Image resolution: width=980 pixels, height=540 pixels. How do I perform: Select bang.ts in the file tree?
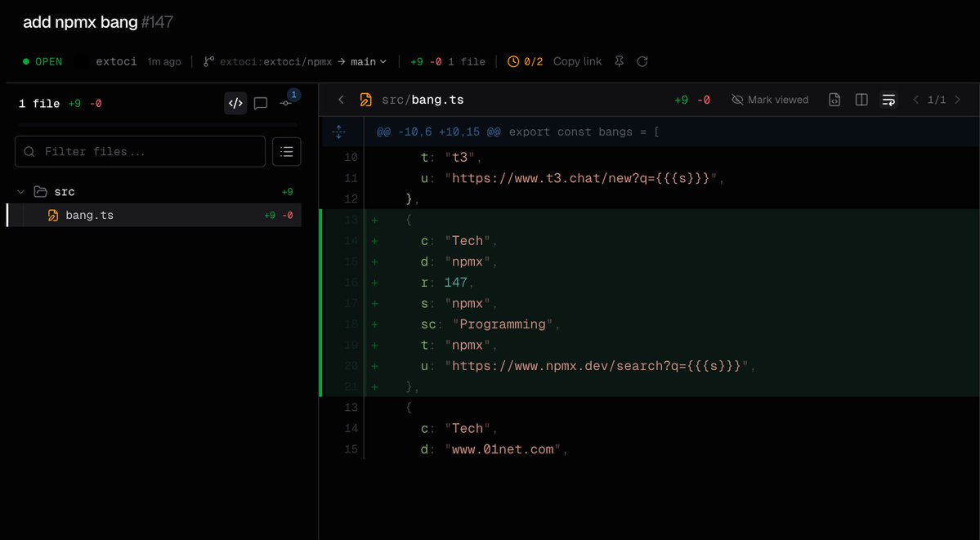[x=154, y=215]
